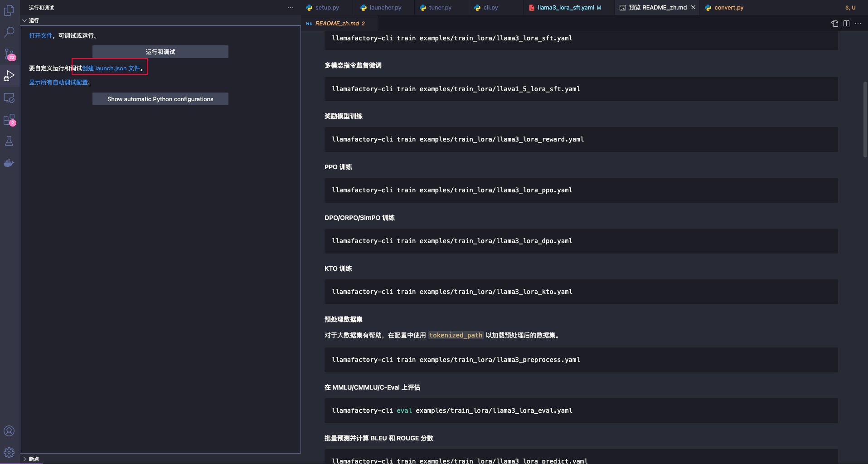Open the Manage gear icon
This screenshot has height=464, width=868.
point(9,452)
